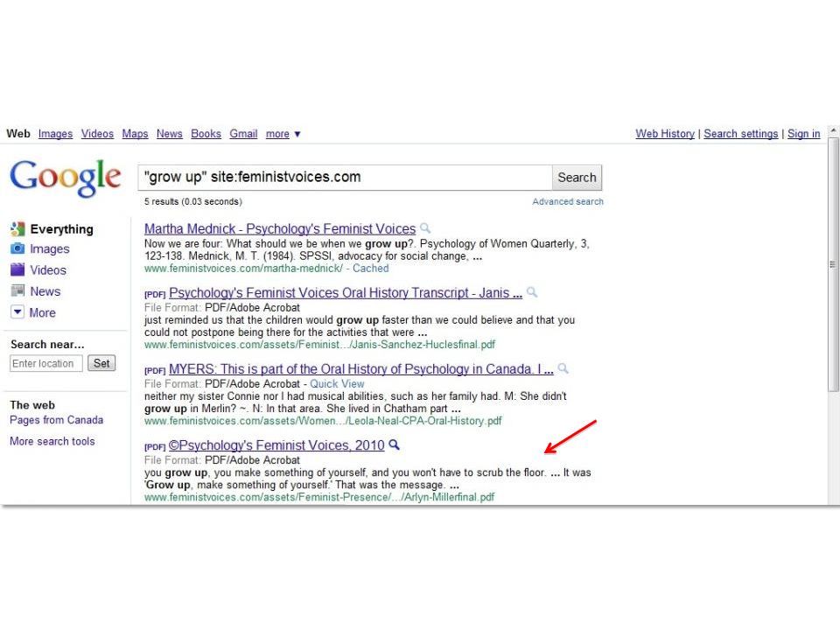This screenshot has height=630, width=840.
Task: Click 'The web' heading in sidebar
Action: pyautogui.click(x=32, y=405)
